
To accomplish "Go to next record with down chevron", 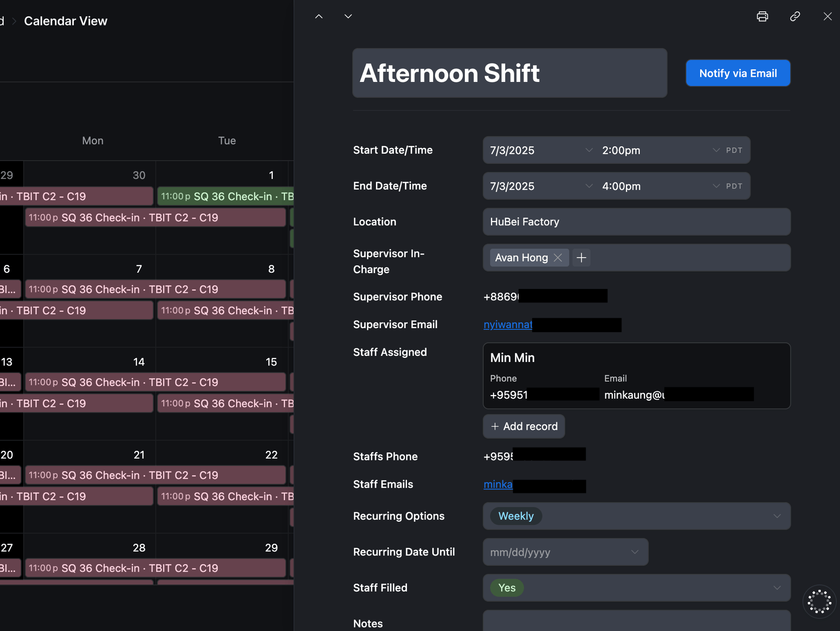I will click(348, 16).
